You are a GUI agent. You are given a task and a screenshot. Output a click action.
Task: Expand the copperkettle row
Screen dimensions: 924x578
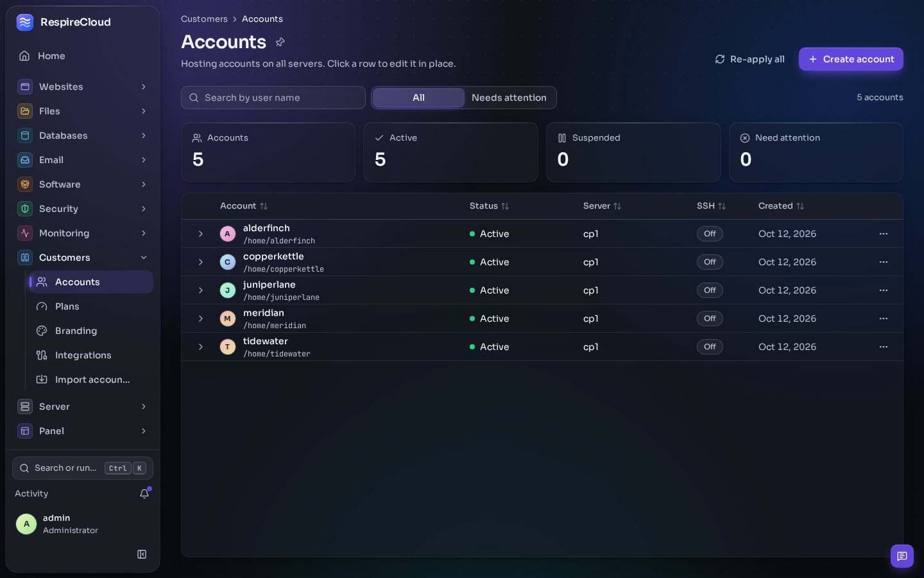201,262
